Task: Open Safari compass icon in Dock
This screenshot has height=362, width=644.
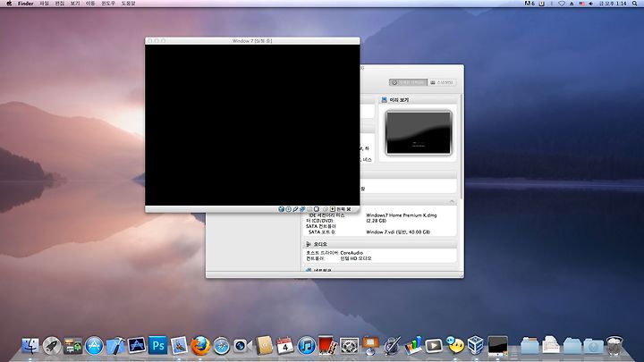Action: [222, 346]
